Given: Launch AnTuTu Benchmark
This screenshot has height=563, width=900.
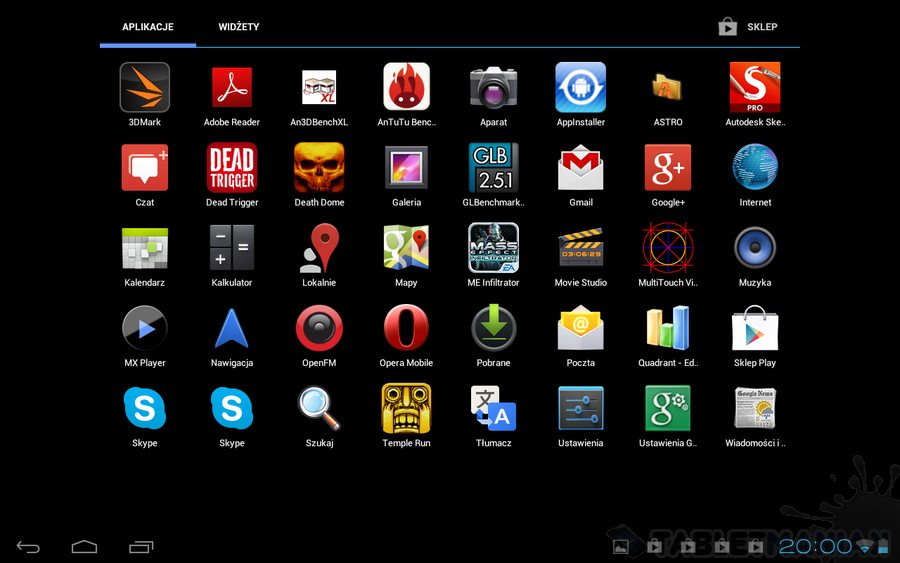Looking at the screenshot, I should click(406, 87).
